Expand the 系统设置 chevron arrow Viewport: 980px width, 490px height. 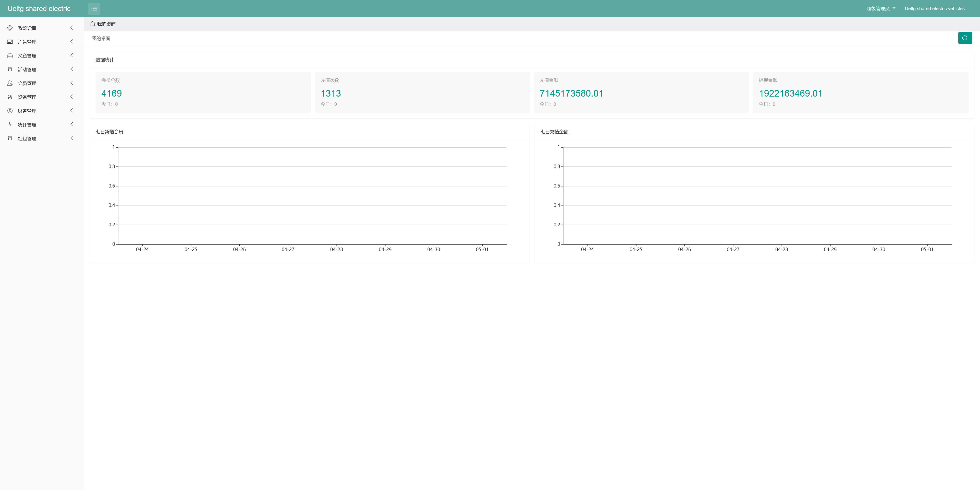(x=71, y=28)
